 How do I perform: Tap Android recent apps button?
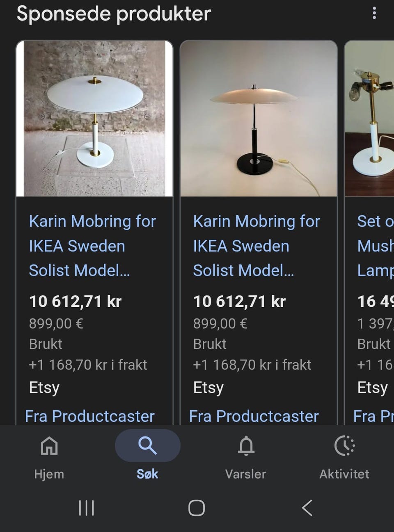(x=86, y=508)
